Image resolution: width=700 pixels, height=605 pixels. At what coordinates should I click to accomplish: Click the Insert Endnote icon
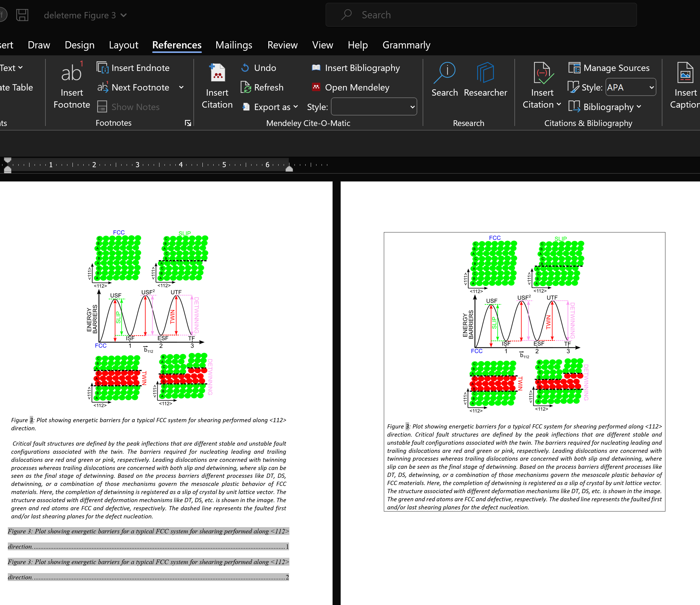tap(102, 68)
